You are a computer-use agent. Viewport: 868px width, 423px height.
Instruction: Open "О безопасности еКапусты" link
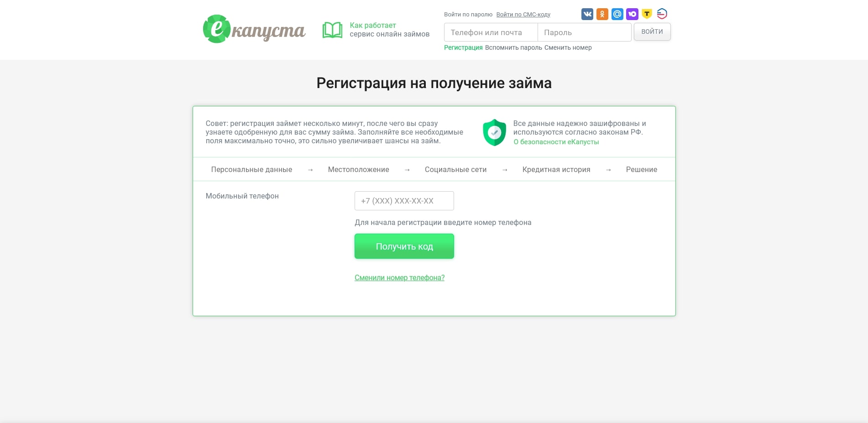pyautogui.click(x=556, y=142)
